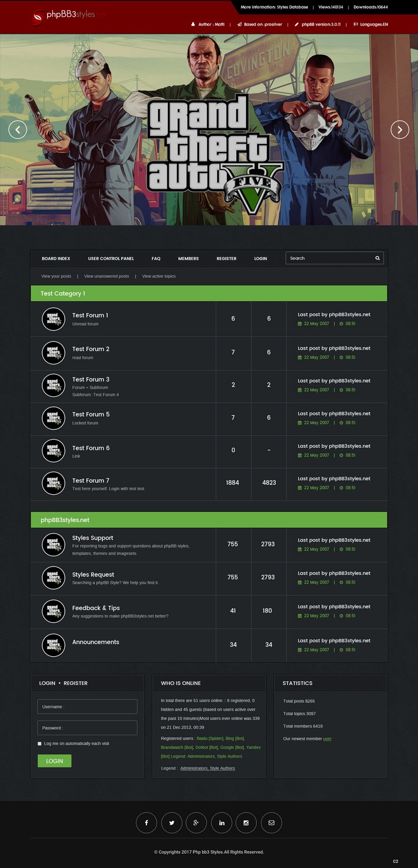
Task: Click the next arrow on the banner slider
Action: tap(399, 130)
